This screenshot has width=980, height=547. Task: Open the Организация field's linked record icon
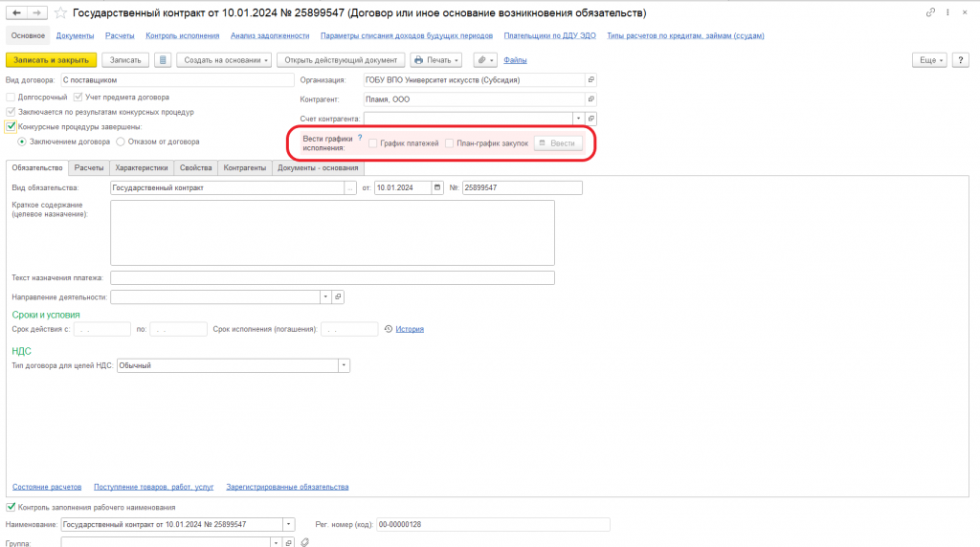tap(590, 80)
